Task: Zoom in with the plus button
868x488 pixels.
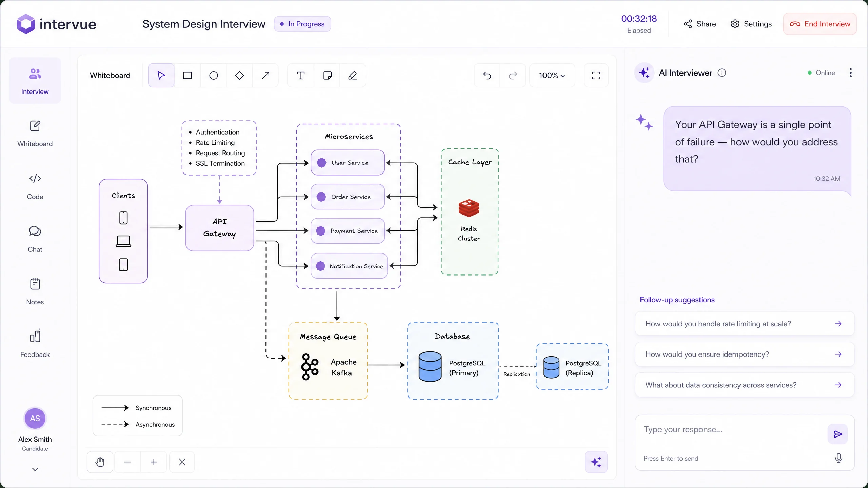Action: [x=154, y=462]
